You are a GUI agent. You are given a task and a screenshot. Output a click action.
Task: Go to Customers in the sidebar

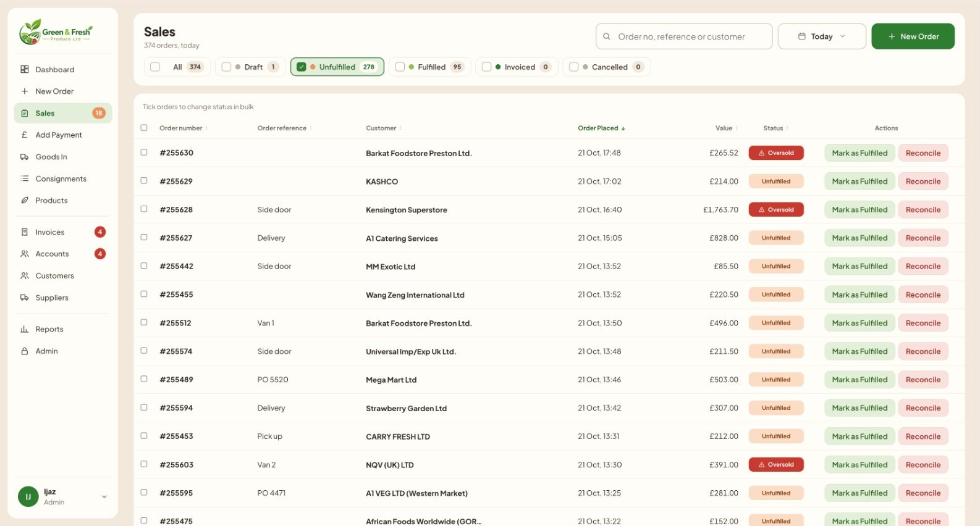pos(62,276)
